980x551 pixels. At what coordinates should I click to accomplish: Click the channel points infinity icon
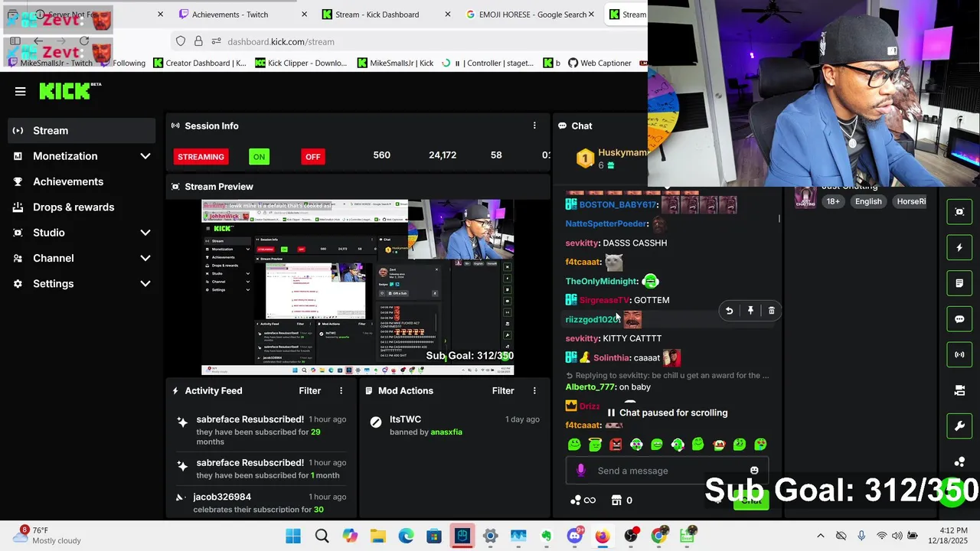[x=590, y=500]
